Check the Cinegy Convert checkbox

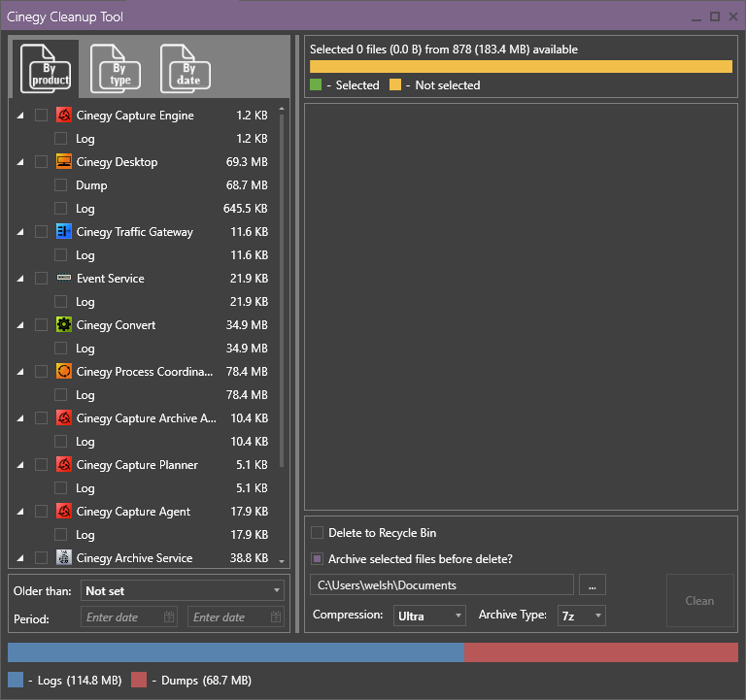click(x=42, y=325)
